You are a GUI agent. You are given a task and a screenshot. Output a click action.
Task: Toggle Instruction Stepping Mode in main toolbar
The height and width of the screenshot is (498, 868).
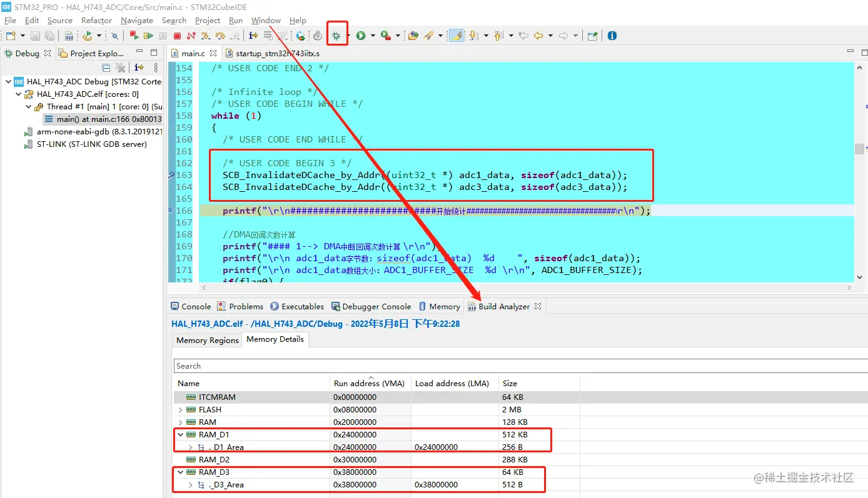coord(253,36)
